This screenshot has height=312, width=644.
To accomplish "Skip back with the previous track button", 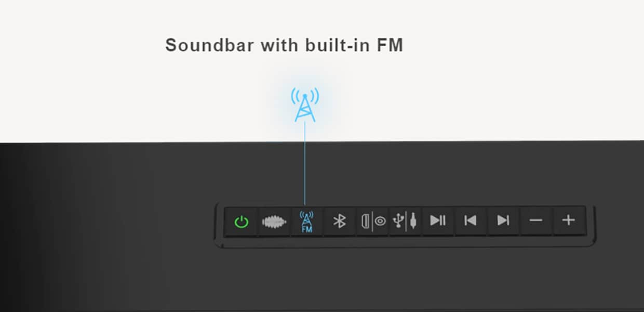I will click(471, 221).
